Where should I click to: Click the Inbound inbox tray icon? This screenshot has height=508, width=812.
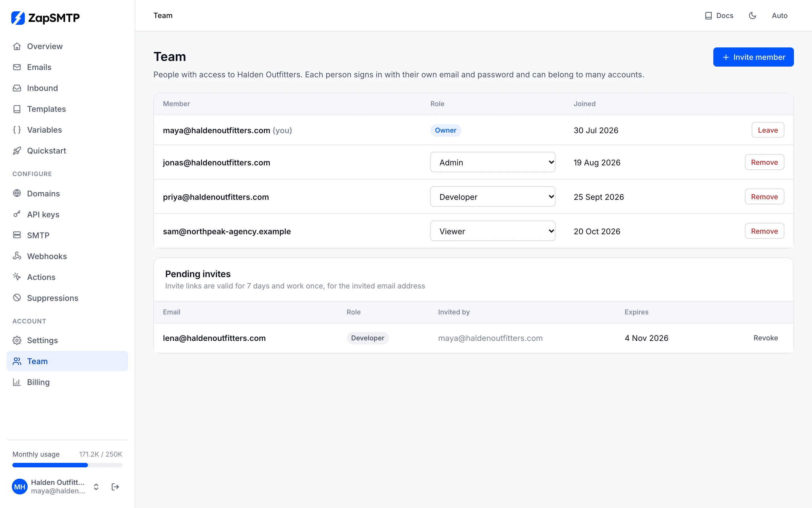(x=17, y=88)
